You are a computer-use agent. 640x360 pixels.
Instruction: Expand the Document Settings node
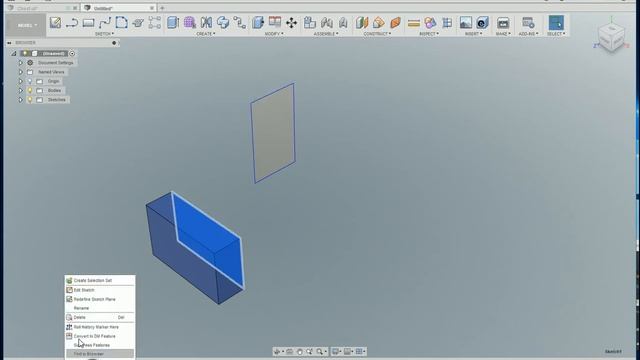(20, 63)
